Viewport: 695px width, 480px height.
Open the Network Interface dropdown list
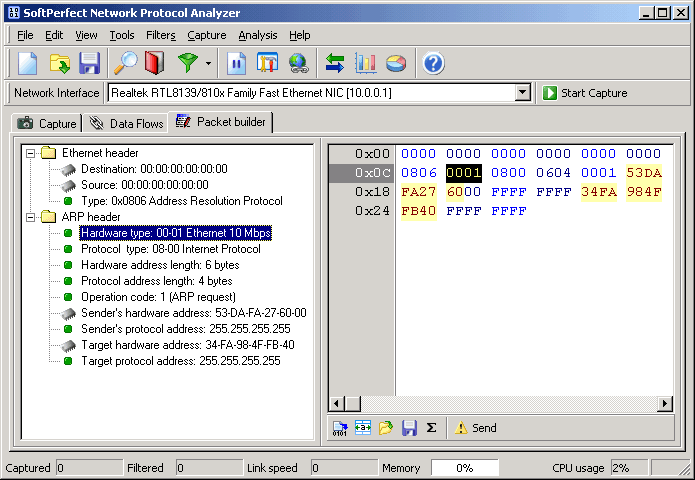(522, 93)
